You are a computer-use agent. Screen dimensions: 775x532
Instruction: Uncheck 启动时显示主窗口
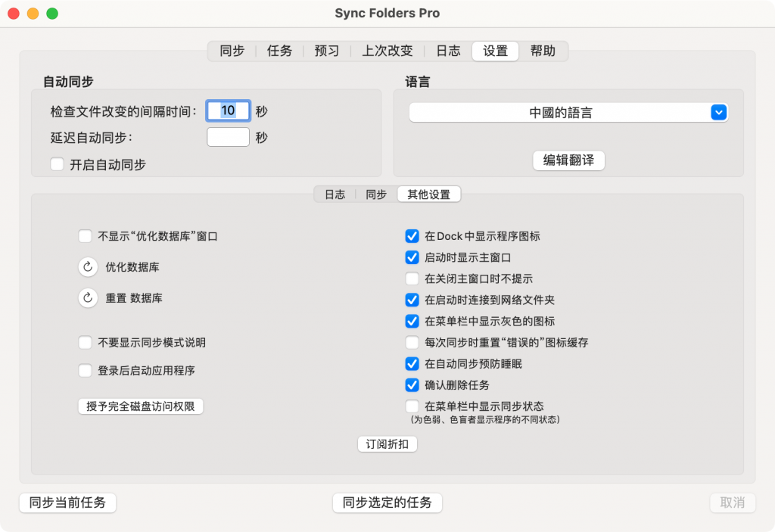(412, 257)
